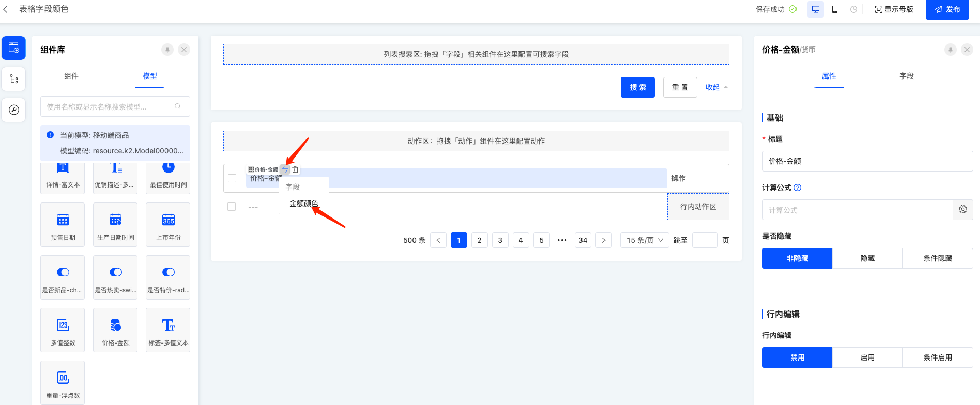Open the component library sidebar icon
This screenshot has width=980, height=405.
coord(13,48)
